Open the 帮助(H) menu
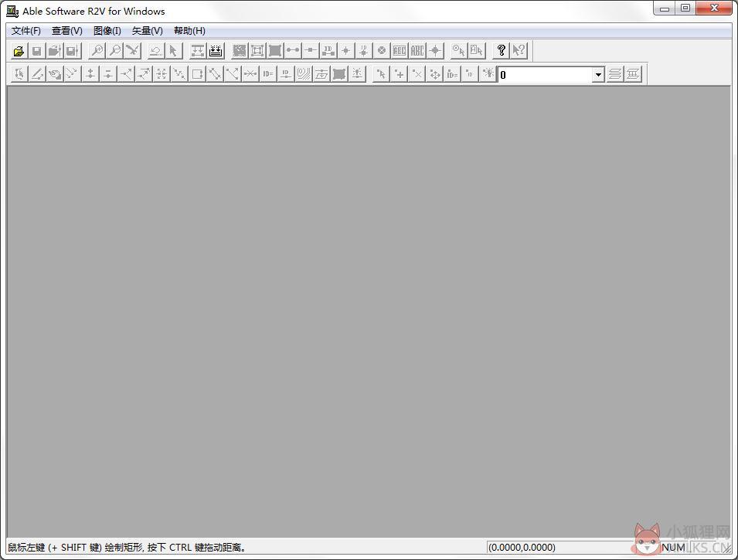Screen dimensions: 738x560 [189, 31]
